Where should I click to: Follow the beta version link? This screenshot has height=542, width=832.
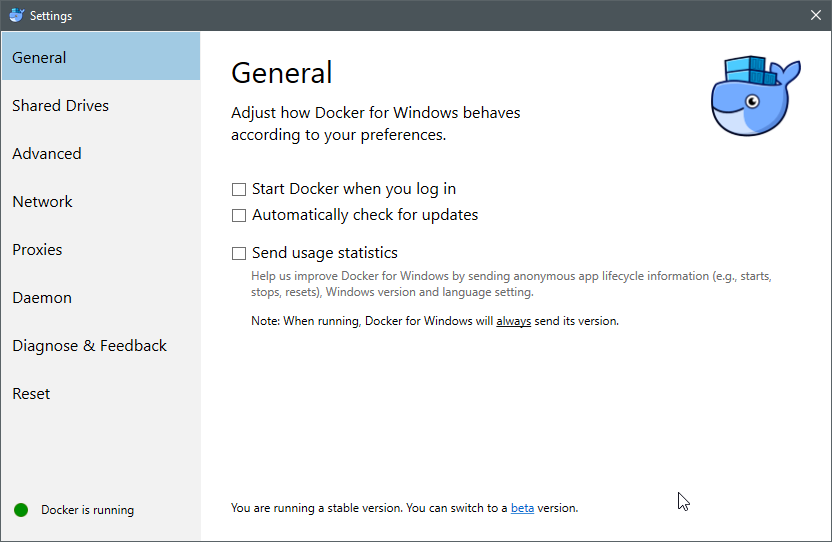pos(522,508)
